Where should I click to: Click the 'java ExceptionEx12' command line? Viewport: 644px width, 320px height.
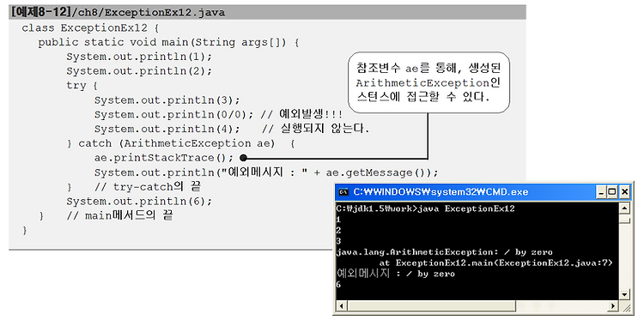426,208
